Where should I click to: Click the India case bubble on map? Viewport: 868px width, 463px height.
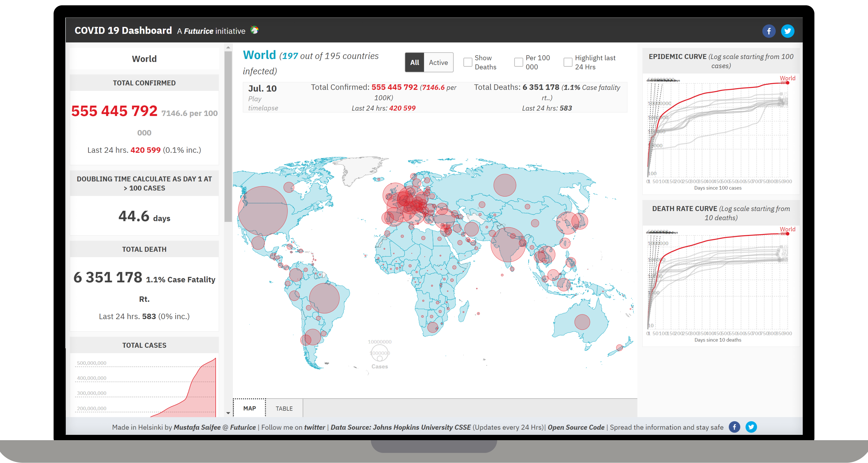click(x=508, y=245)
